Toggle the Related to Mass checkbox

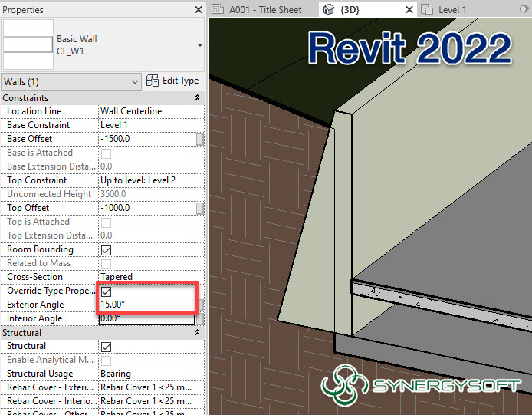click(x=107, y=264)
